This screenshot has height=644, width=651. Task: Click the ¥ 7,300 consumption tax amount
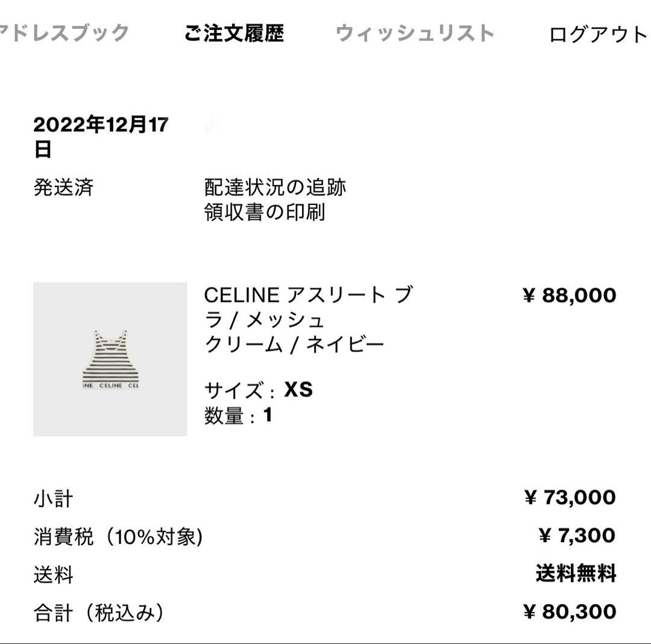(x=577, y=535)
